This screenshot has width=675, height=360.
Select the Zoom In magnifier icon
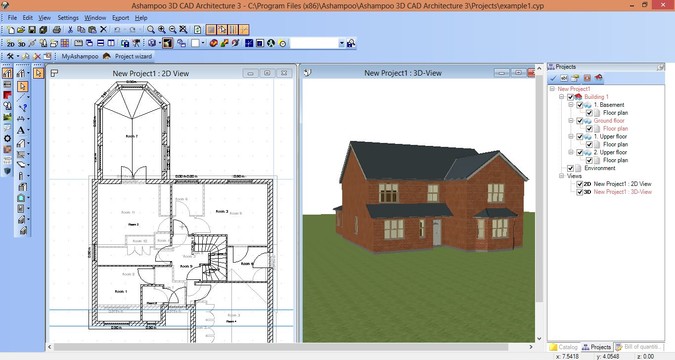point(162,30)
